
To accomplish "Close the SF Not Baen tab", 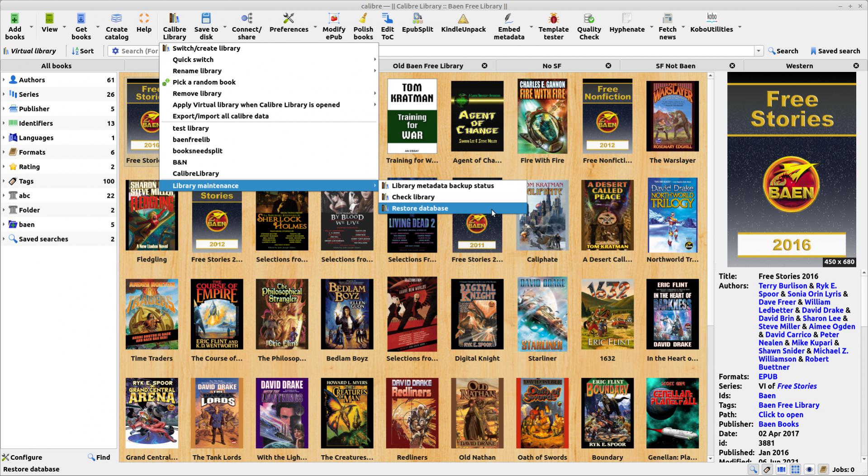I will click(x=732, y=66).
